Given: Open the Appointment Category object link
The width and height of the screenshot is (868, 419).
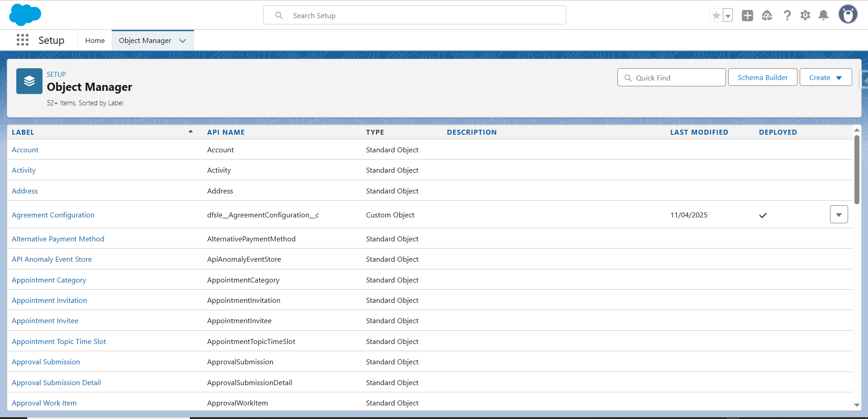Looking at the screenshot, I should click(x=49, y=280).
